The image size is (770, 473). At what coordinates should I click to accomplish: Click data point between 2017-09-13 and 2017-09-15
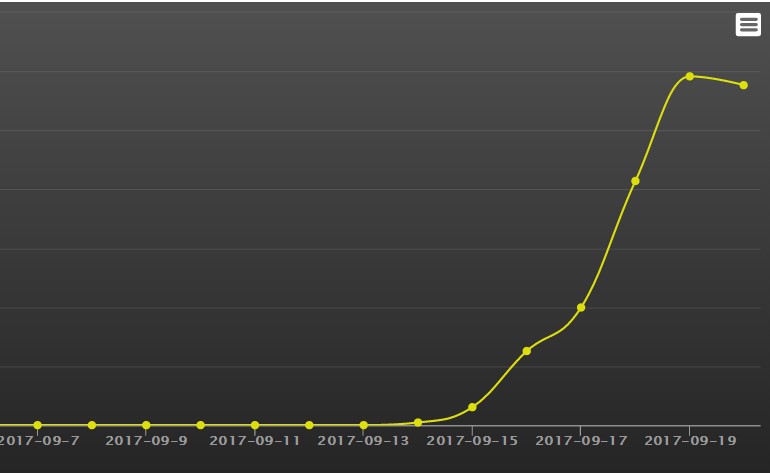click(x=418, y=422)
